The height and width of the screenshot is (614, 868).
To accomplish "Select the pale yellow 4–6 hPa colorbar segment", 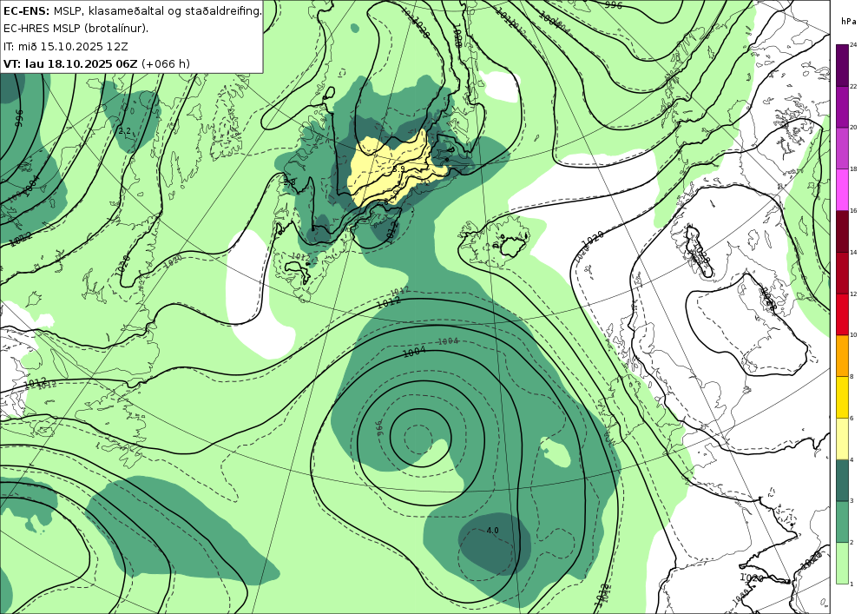I will pyautogui.click(x=843, y=438).
